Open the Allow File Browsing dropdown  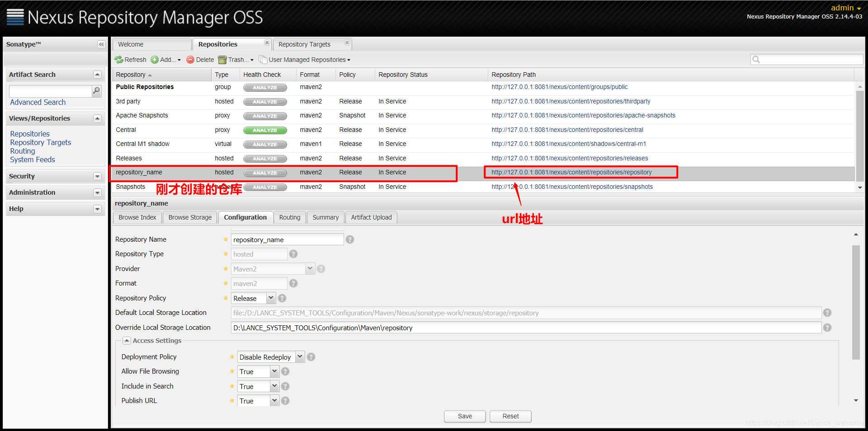[274, 371]
